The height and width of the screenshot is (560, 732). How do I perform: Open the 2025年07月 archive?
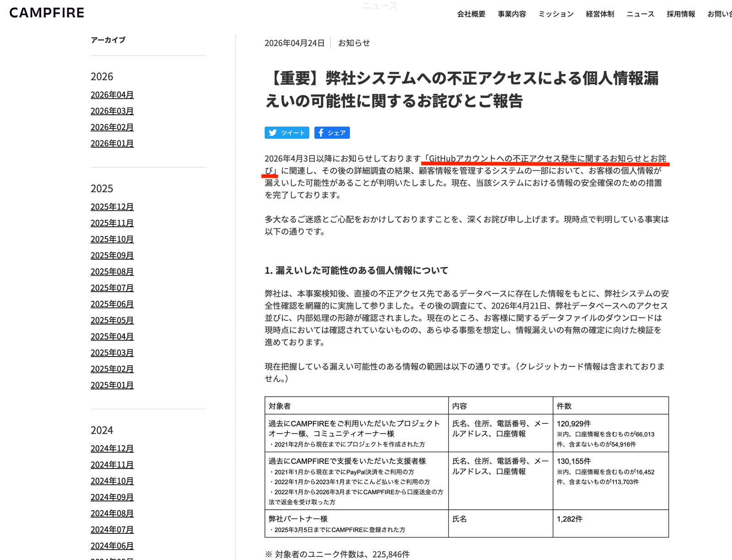pyautogui.click(x=112, y=288)
